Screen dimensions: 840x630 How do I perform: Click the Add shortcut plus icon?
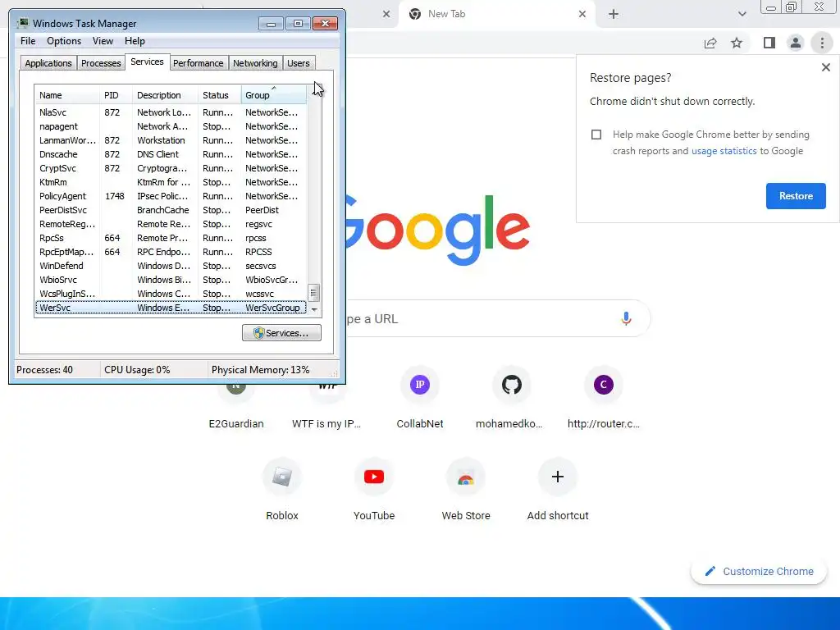[558, 477]
